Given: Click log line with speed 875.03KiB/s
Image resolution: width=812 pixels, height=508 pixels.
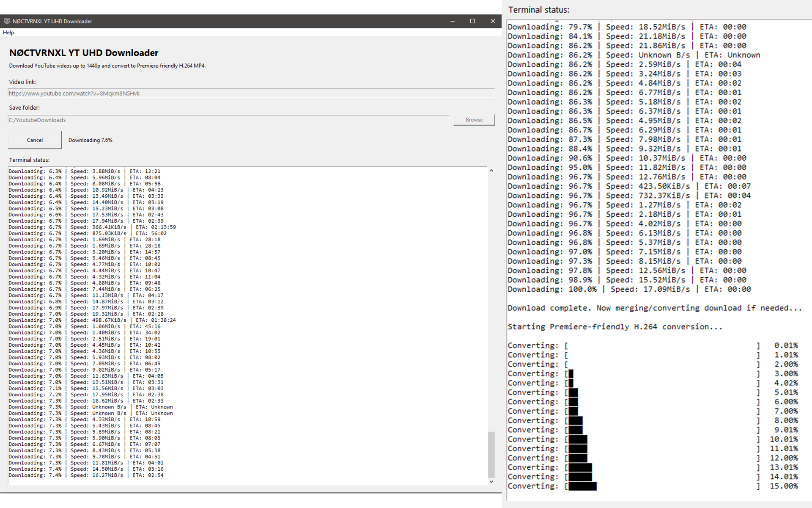Looking at the screenshot, I should 88,233.
